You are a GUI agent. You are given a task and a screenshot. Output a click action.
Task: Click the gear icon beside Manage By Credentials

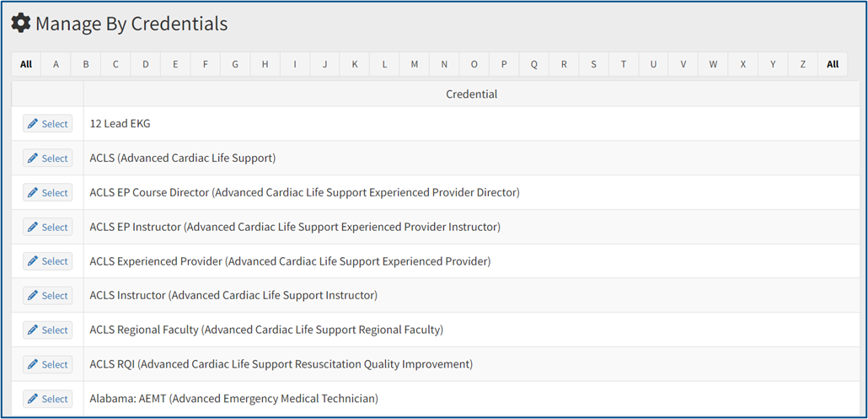(21, 24)
